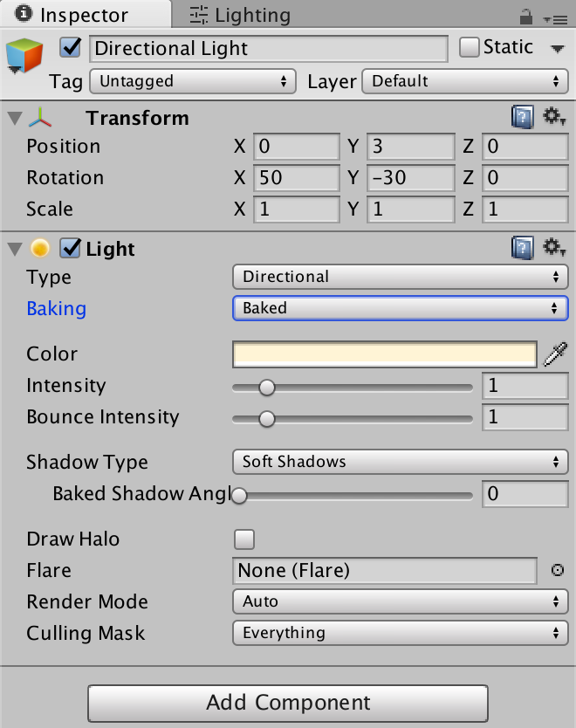Select the Bounce Intensity value field
The width and height of the screenshot is (576, 728).
[x=525, y=417]
